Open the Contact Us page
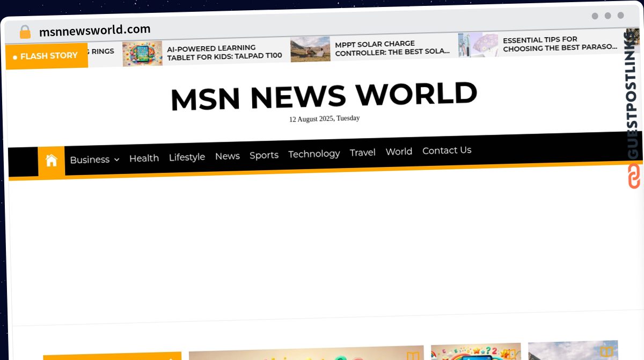The width and height of the screenshot is (644, 360). [447, 150]
